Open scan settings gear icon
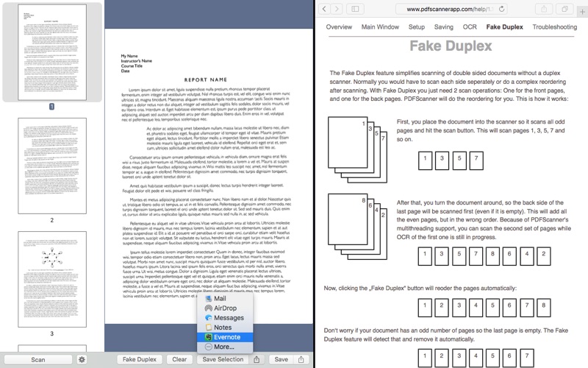The width and height of the screenshot is (588, 368). 82,360
